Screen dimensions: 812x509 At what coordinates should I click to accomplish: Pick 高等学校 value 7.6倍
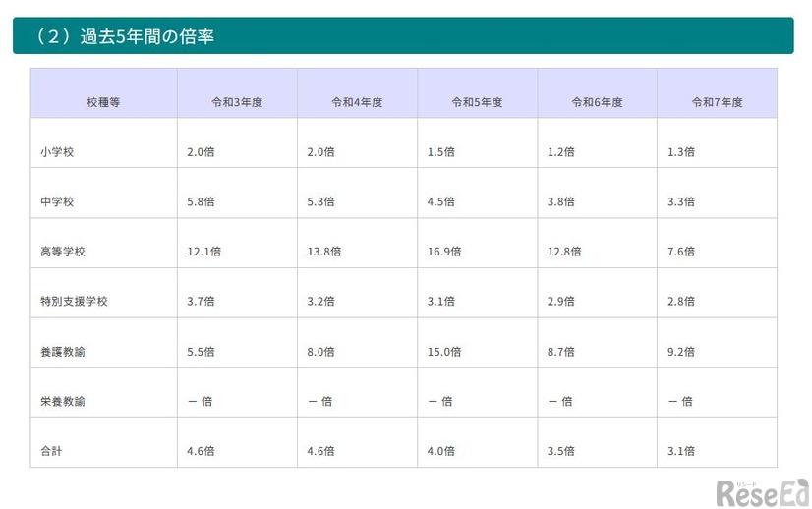(681, 252)
